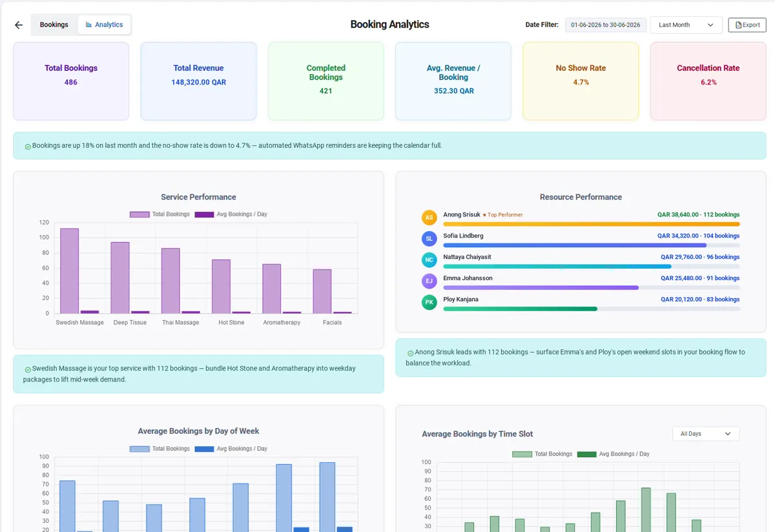The width and height of the screenshot is (775, 532).
Task: Expand the Last Month period dropdown
Action: click(686, 25)
